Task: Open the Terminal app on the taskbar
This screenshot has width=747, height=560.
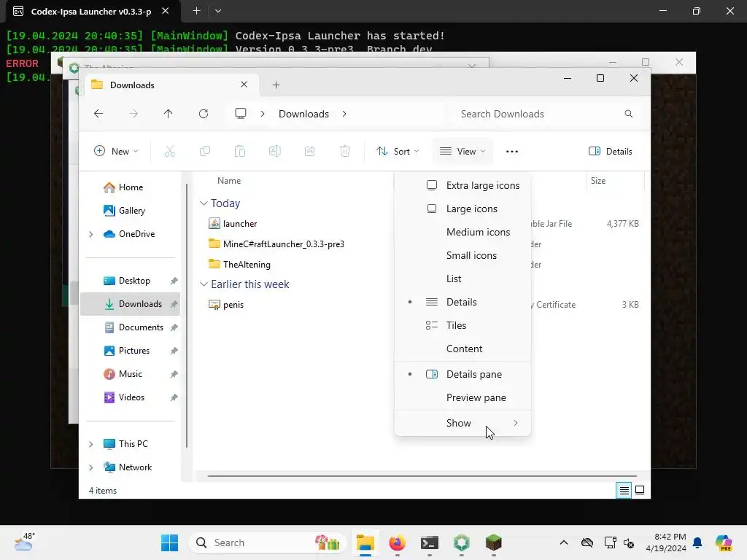Action: (429, 542)
